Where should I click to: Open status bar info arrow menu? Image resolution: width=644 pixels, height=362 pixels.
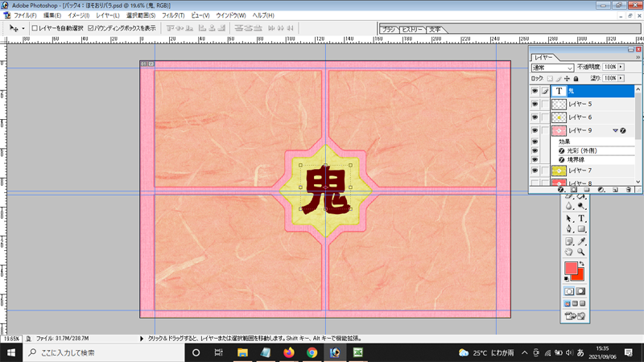(x=142, y=339)
